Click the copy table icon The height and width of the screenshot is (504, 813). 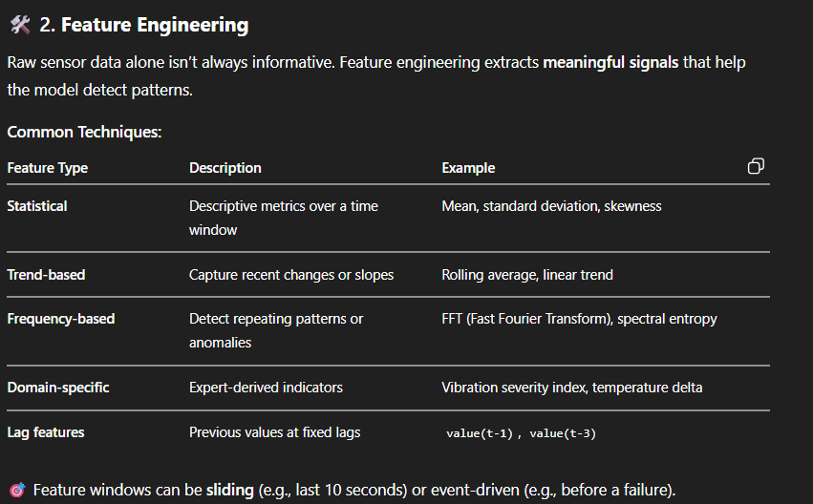756,167
